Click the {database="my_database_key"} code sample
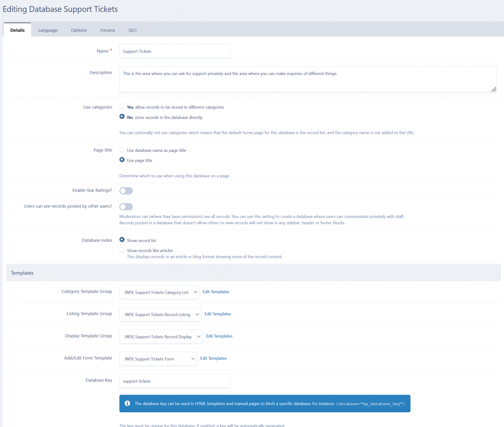Screen dimensions: 504x427 (x=370, y=404)
